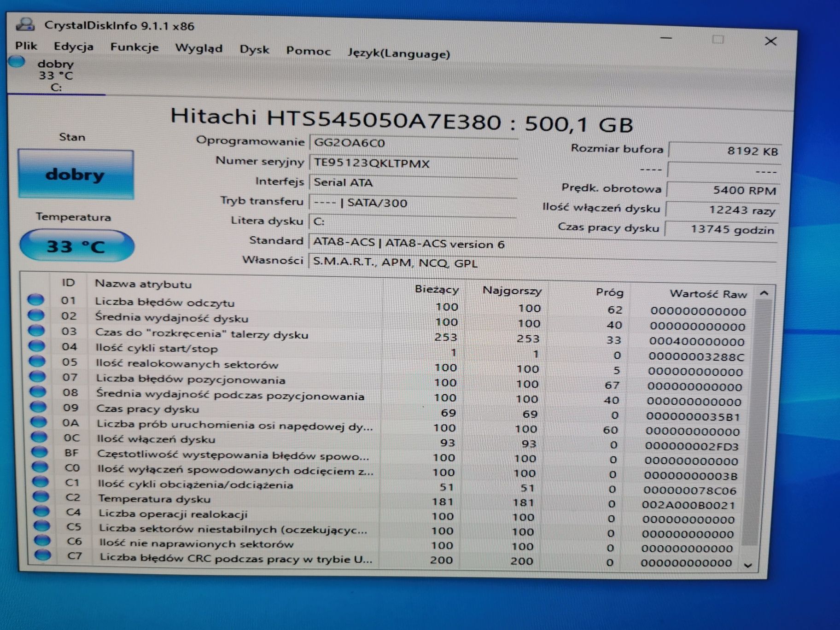
Task: Click status orb for attribute 03 spin-up time
Action: 36,331
